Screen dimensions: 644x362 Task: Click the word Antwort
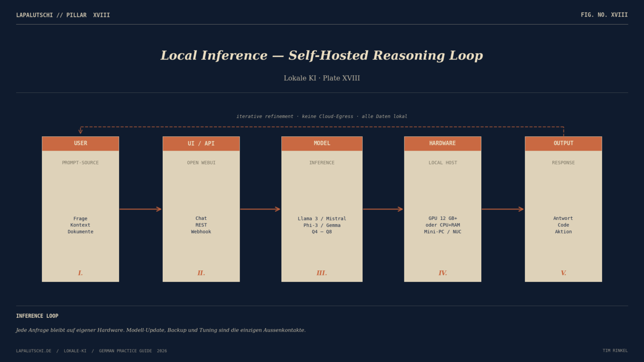pos(563,219)
